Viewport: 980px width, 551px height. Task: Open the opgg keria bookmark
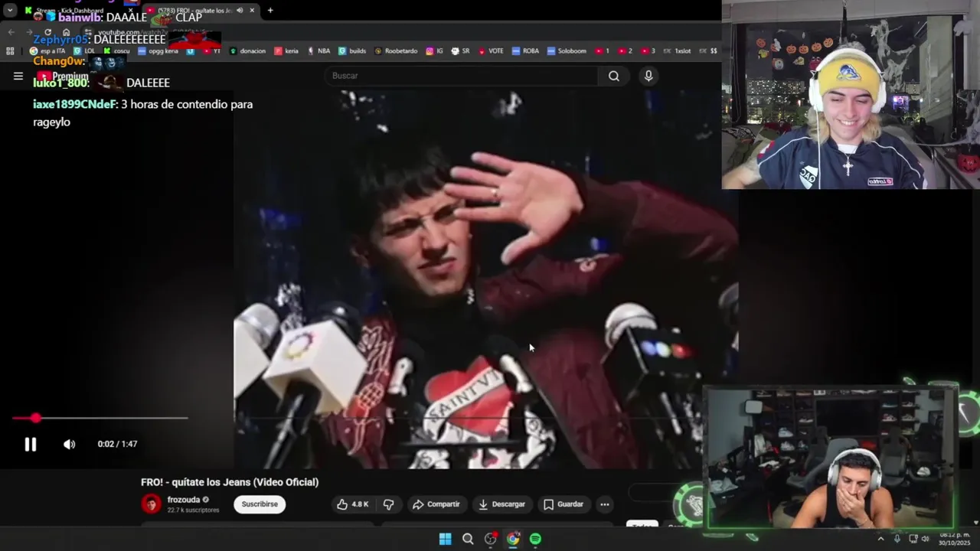coord(158,51)
